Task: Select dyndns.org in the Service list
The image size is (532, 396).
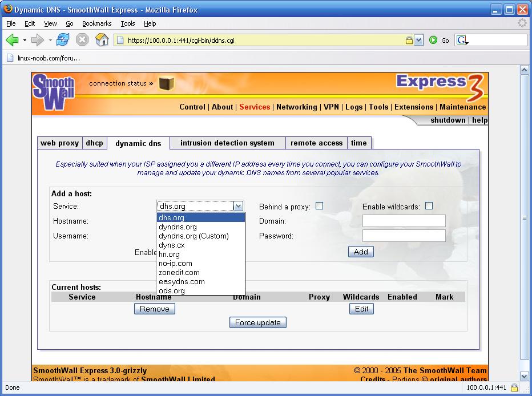Action: click(x=201, y=227)
